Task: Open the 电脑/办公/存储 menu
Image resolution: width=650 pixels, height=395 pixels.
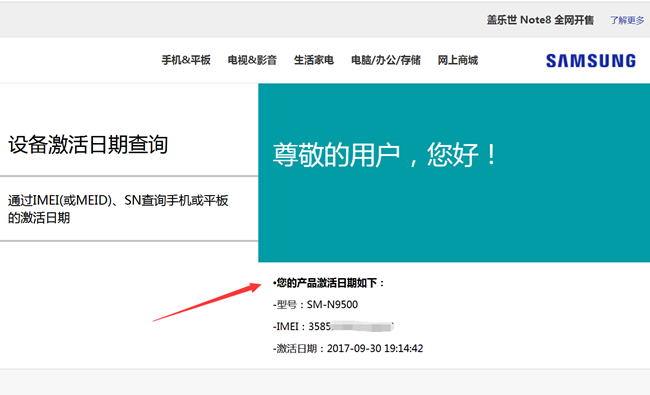Action: tap(386, 60)
